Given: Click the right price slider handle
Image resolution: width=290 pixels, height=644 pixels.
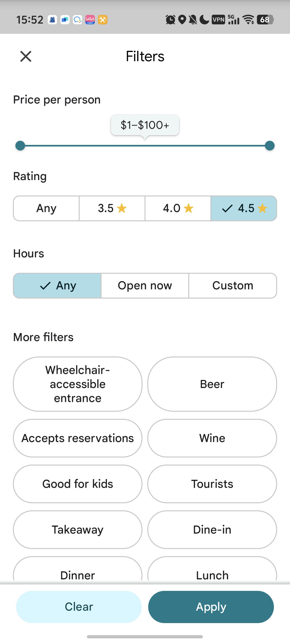Looking at the screenshot, I should (270, 146).
